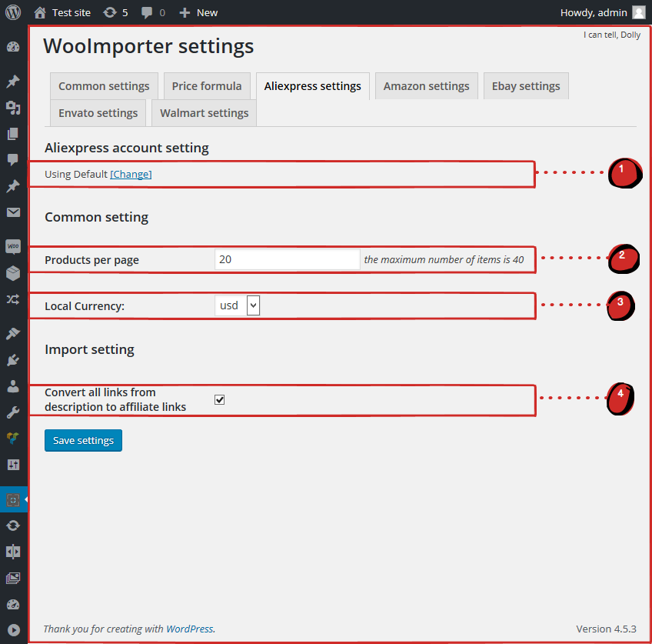Open the Test site home icon

click(40, 13)
